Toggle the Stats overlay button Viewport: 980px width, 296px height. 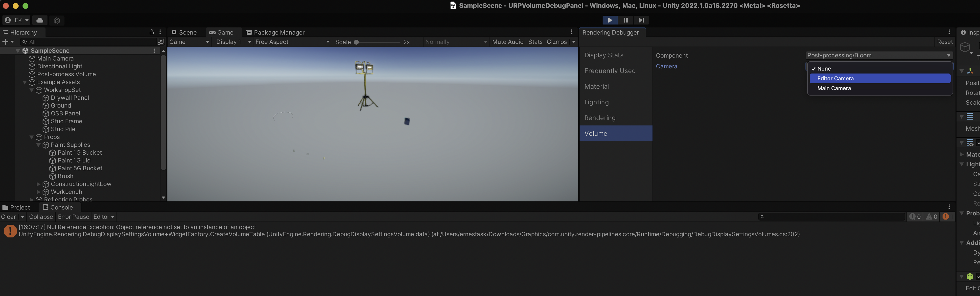coord(535,42)
